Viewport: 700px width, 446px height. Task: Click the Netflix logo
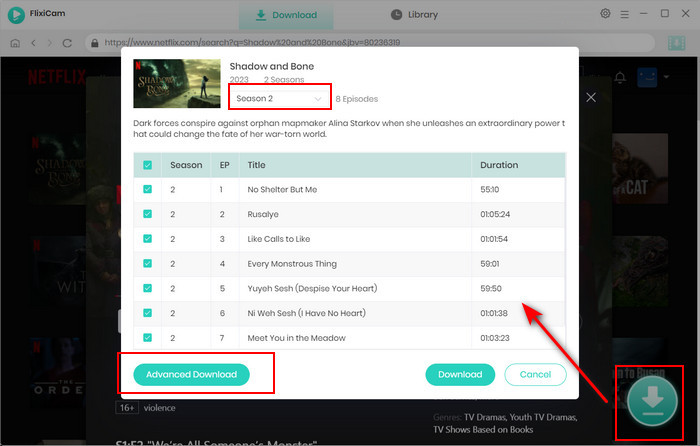click(x=57, y=77)
